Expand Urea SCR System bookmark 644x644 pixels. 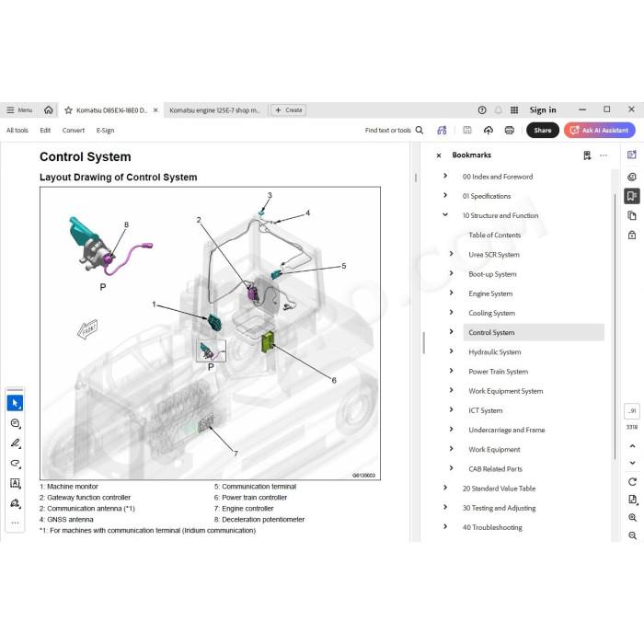click(452, 253)
